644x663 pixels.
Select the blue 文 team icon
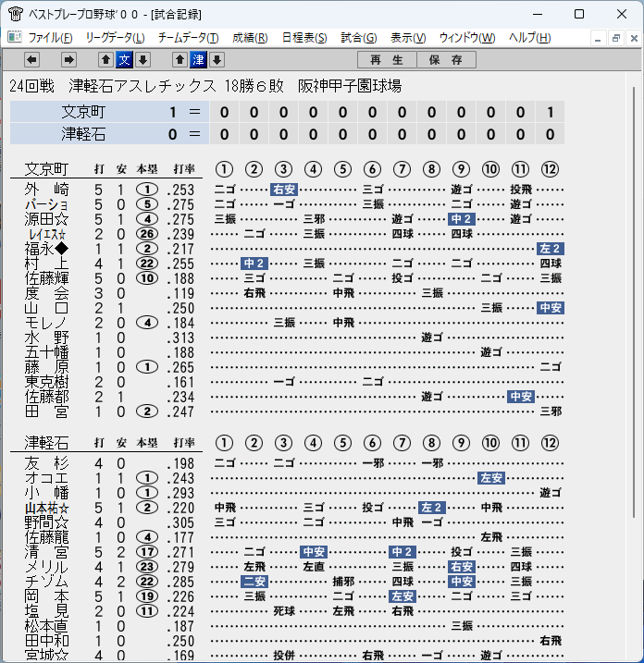pyautogui.click(x=124, y=59)
